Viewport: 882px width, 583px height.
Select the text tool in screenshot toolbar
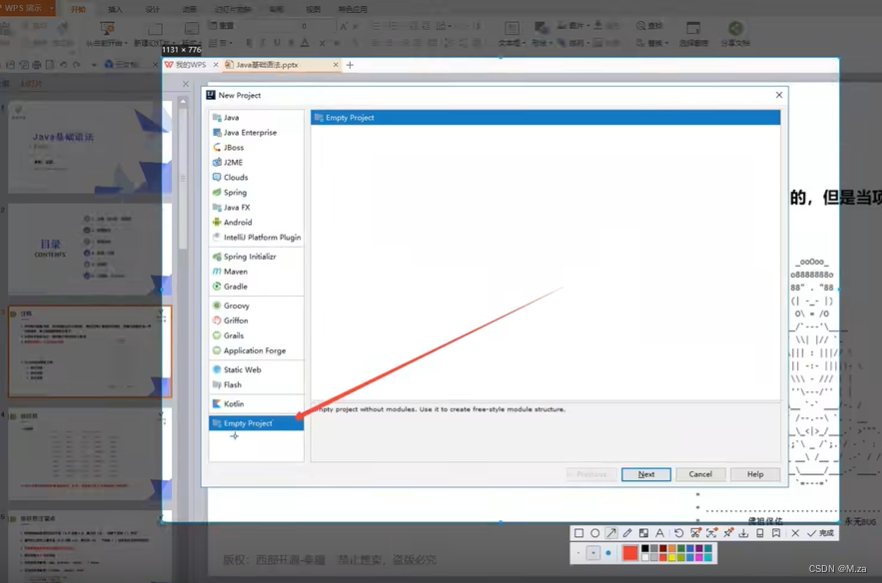660,533
